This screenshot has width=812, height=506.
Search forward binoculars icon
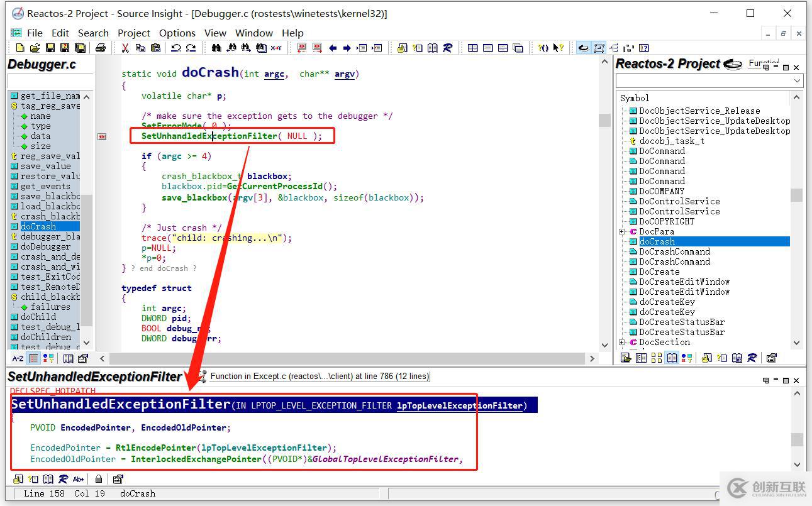coord(246,48)
